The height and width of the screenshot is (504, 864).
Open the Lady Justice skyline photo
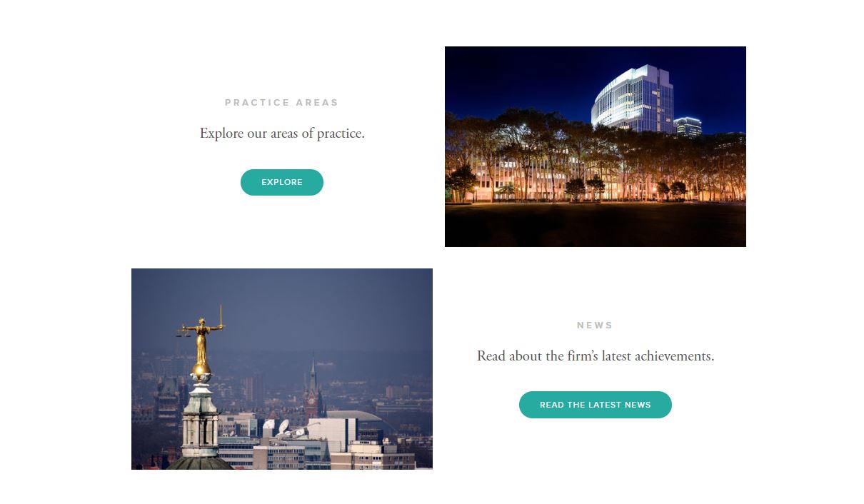click(x=282, y=369)
